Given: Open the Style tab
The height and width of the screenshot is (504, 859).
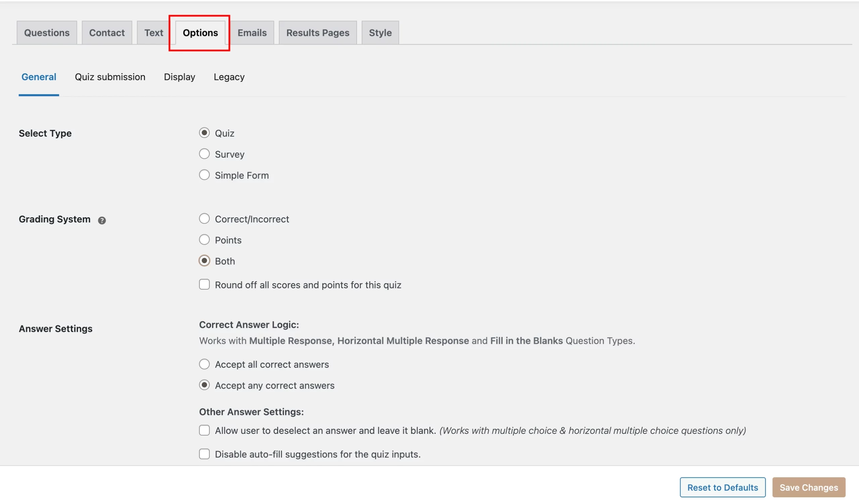Looking at the screenshot, I should [x=380, y=32].
